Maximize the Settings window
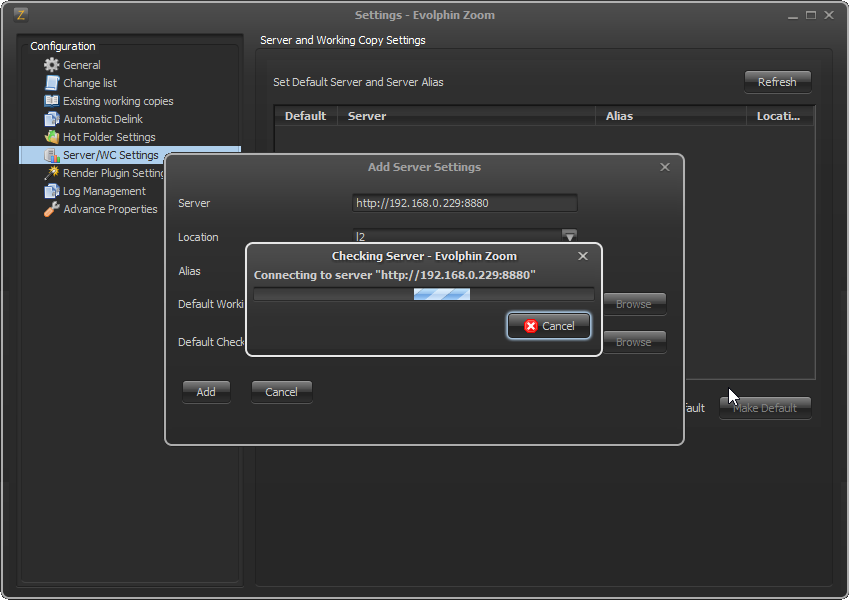Screen dimensions: 849x600 [811, 15]
